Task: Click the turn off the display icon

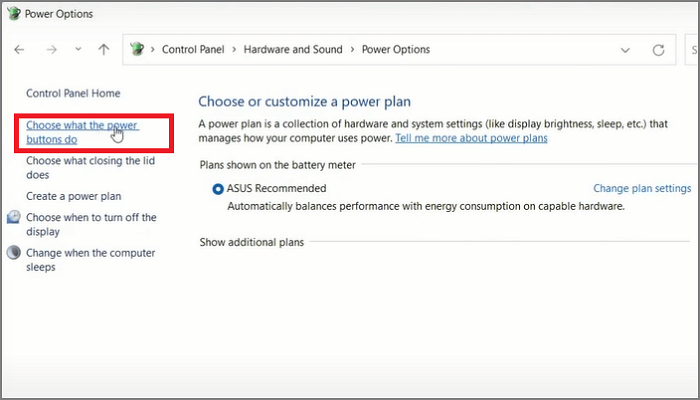Action: coord(13,217)
